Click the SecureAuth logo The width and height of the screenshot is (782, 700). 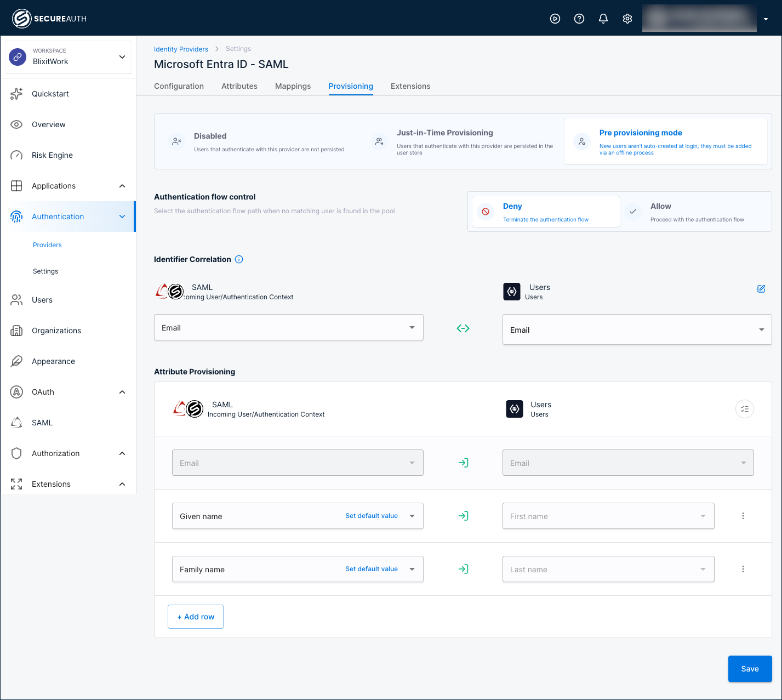49,19
